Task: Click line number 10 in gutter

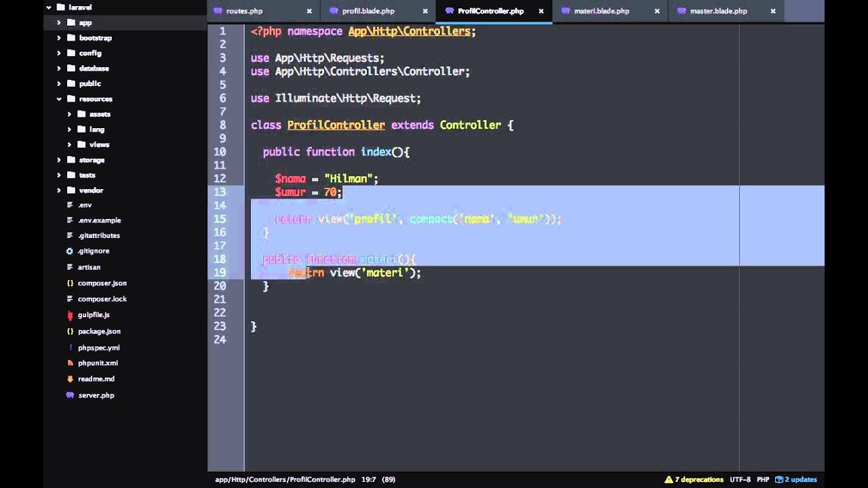Action: 220,152
